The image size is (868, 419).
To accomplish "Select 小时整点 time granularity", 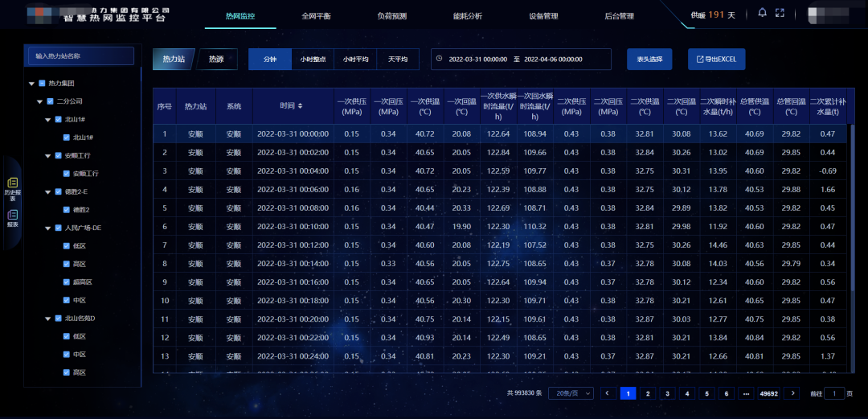I will pos(313,60).
